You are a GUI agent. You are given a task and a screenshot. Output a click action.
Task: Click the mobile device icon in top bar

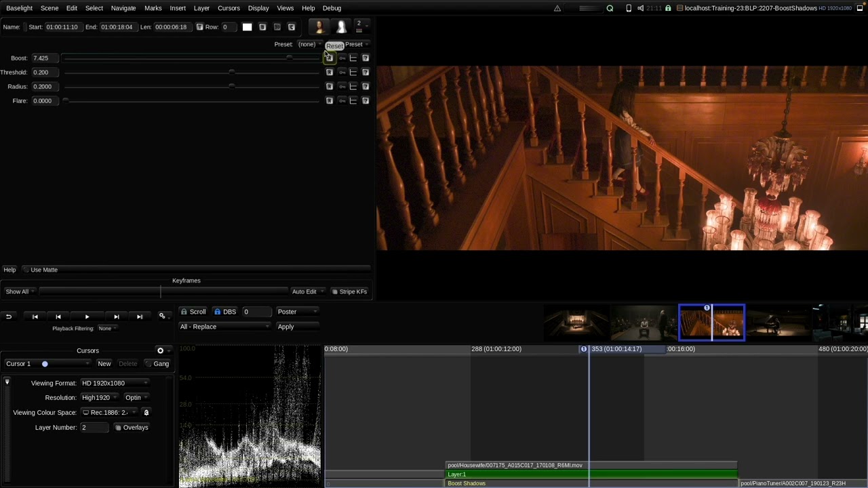click(x=629, y=8)
